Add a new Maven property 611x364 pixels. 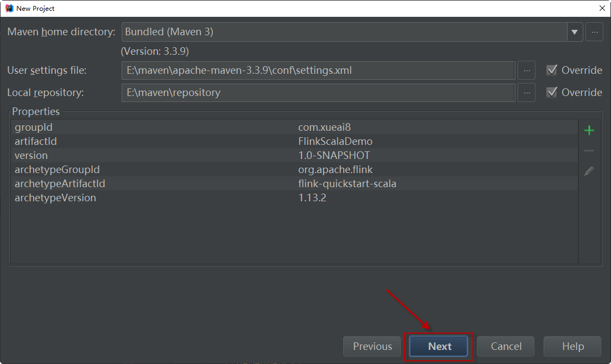pos(589,130)
